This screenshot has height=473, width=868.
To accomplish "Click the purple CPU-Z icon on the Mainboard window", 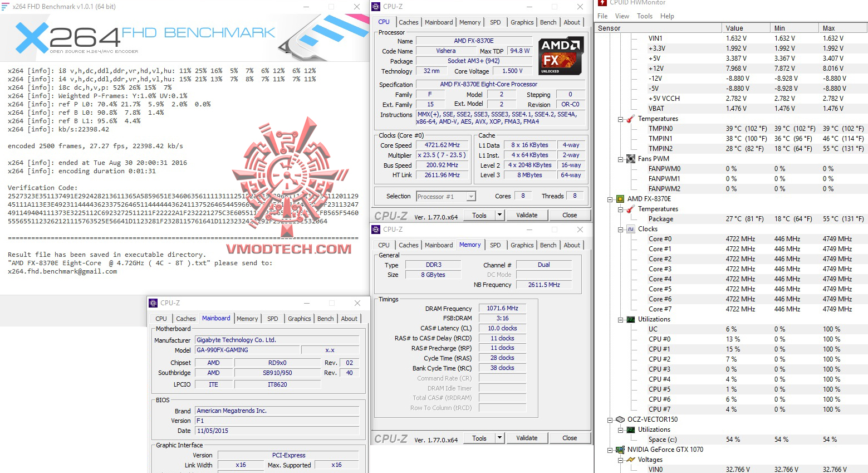I will (x=153, y=303).
